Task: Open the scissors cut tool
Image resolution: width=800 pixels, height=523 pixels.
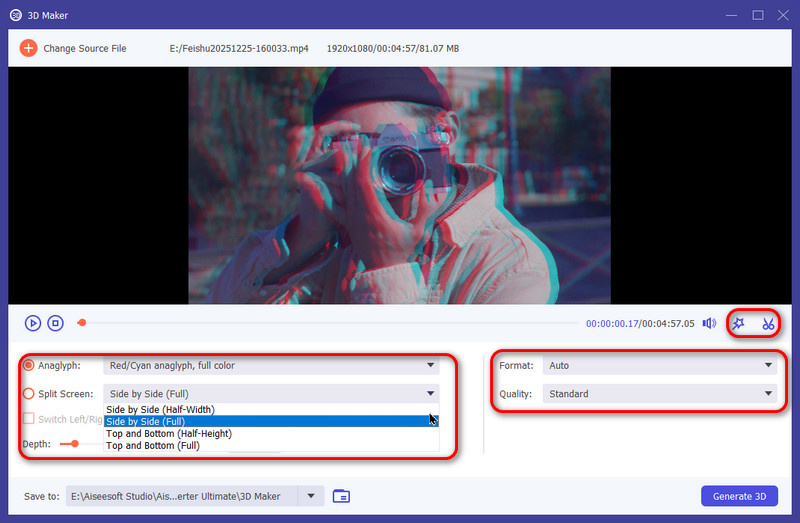Action: (x=768, y=323)
